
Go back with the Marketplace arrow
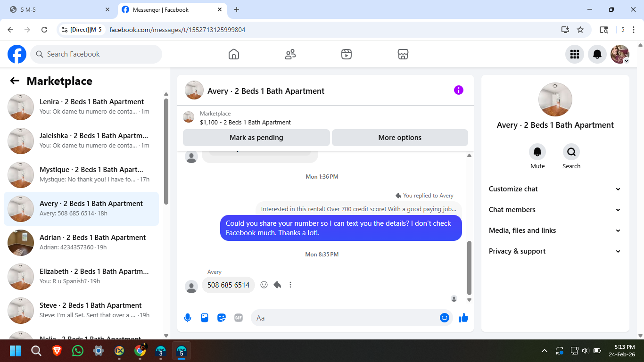pyautogui.click(x=15, y=81)
